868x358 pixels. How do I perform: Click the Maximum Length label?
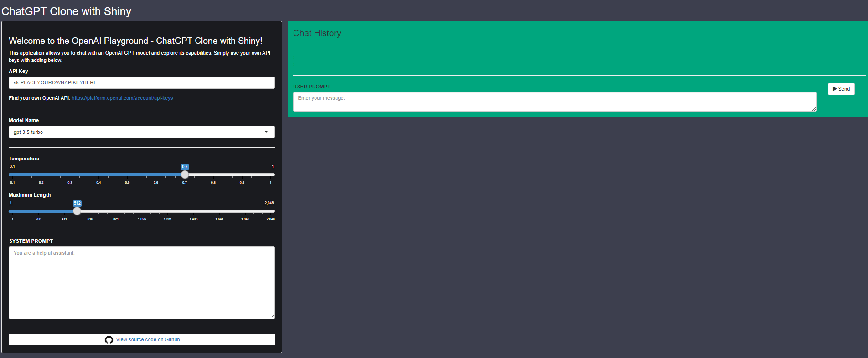point(30,195)
